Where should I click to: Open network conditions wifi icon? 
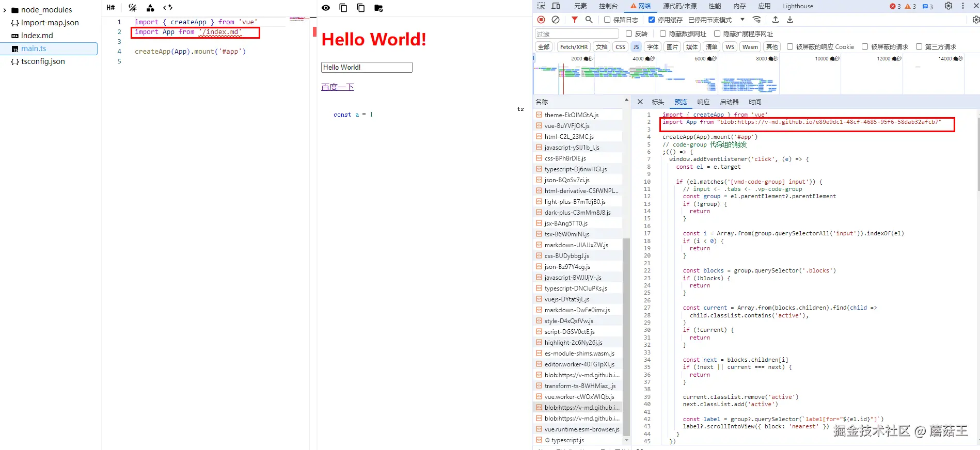pyautogui.click(x=757, y=20)
